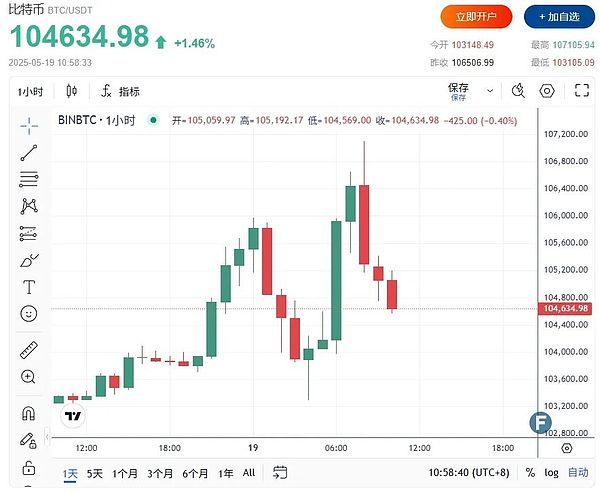Switch to the 5天 range tab

[x=95, y=473]
